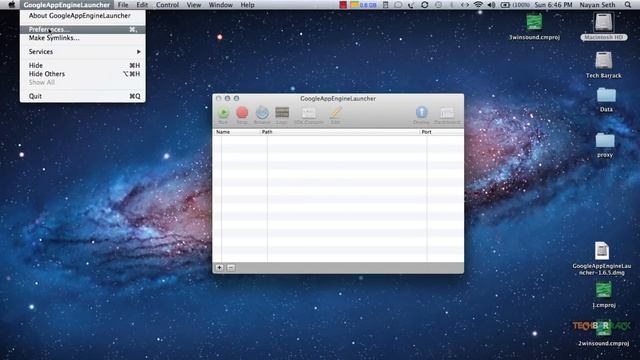Choose Quit from the application menu
Viewport: 640px width, 360px height.
pyautogui.click(x=82, y=96)
